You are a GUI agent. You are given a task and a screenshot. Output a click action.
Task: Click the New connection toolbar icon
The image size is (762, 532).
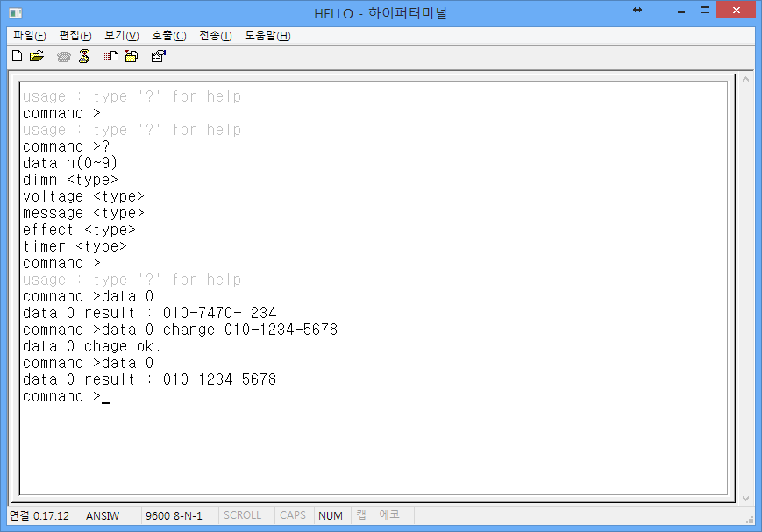(17, 56)
